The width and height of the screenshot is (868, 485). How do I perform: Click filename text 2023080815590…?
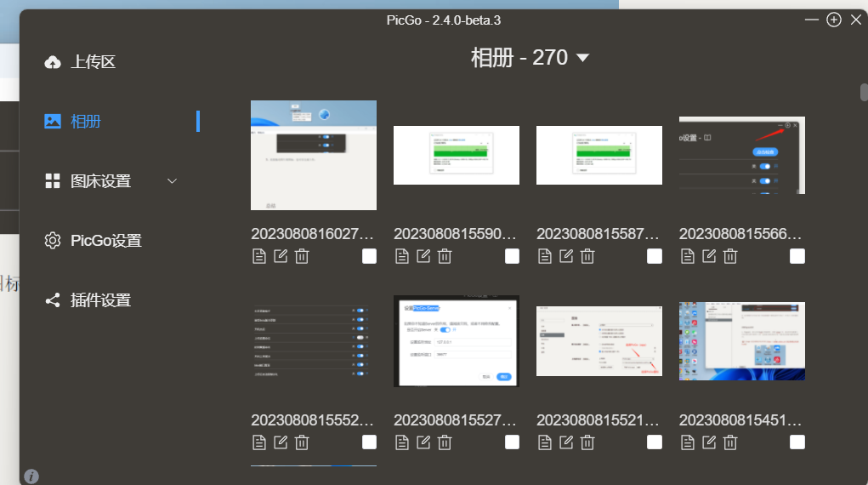(x=455, y=234)
